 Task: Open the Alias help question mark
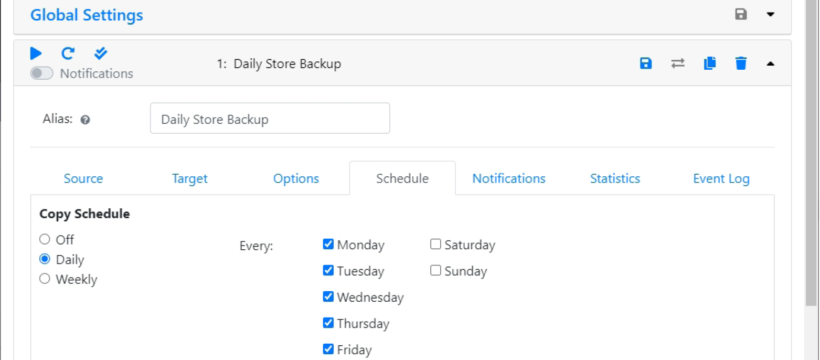(x=85, y=120)
